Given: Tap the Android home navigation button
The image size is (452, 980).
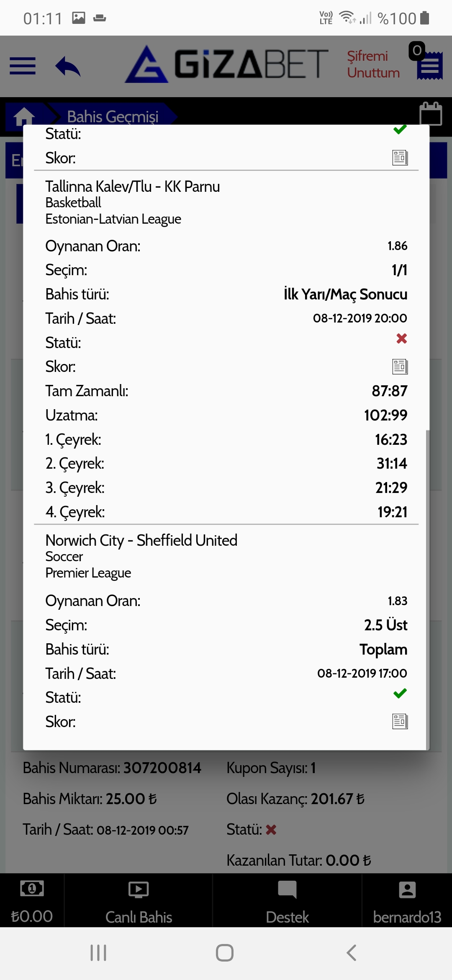Looking at the screenshot, I should pos(225,953).
